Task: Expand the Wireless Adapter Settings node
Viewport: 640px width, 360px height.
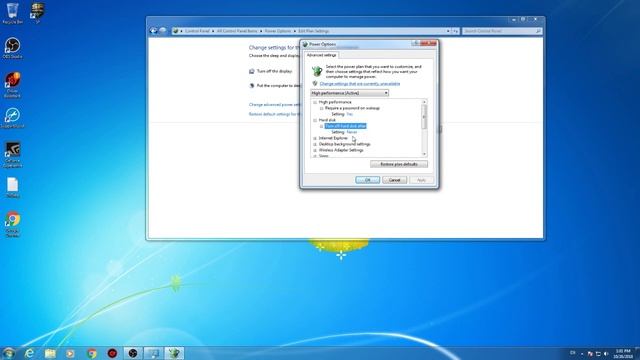Action: coord(315,150)
